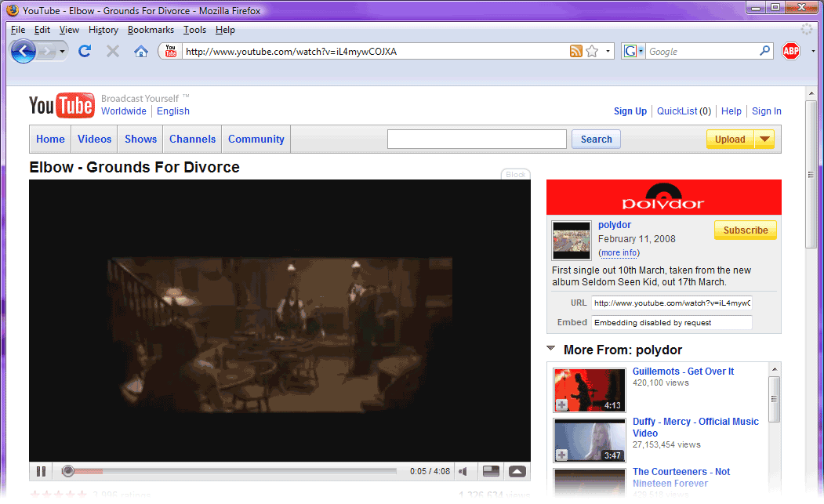Open Duffy - Mercy - Official Music Video link
Screen dimensions: 824x504
pyautogui.click(x=695, y=427)
